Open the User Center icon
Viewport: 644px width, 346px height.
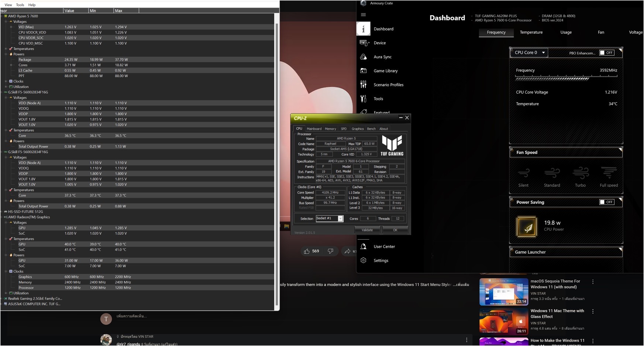pos(364,246)
